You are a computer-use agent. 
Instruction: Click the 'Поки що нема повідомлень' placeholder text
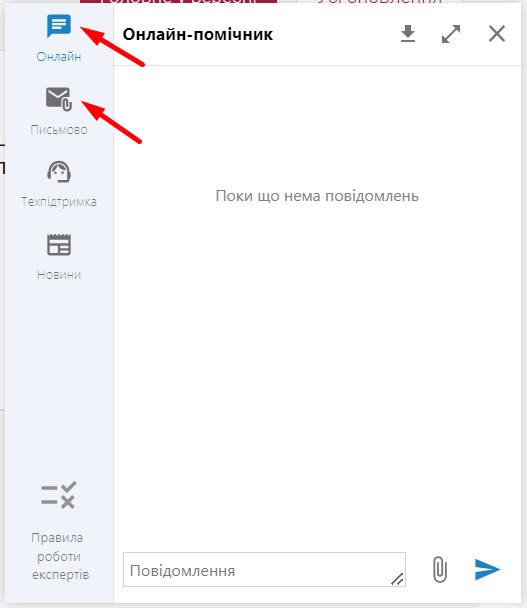pyautogui.click(x=317, y=196)
